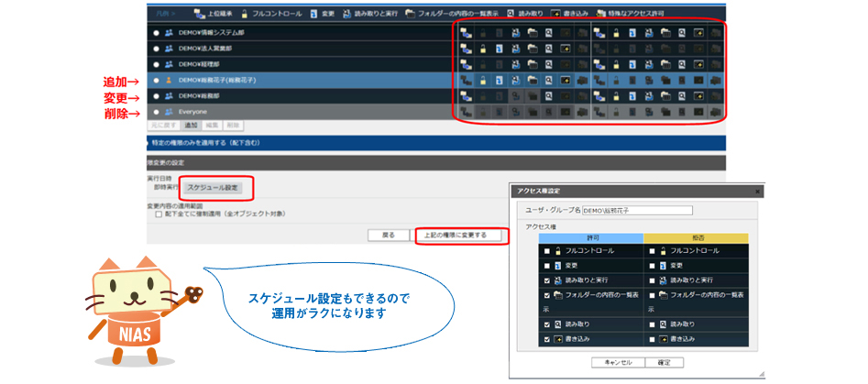Select the radio button for DEMO¥法人営業部
868x384 pixels.
(157, 49)
